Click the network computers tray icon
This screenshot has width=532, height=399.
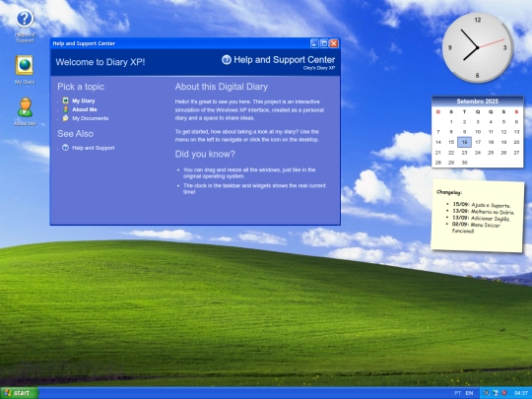coord(496,393)
